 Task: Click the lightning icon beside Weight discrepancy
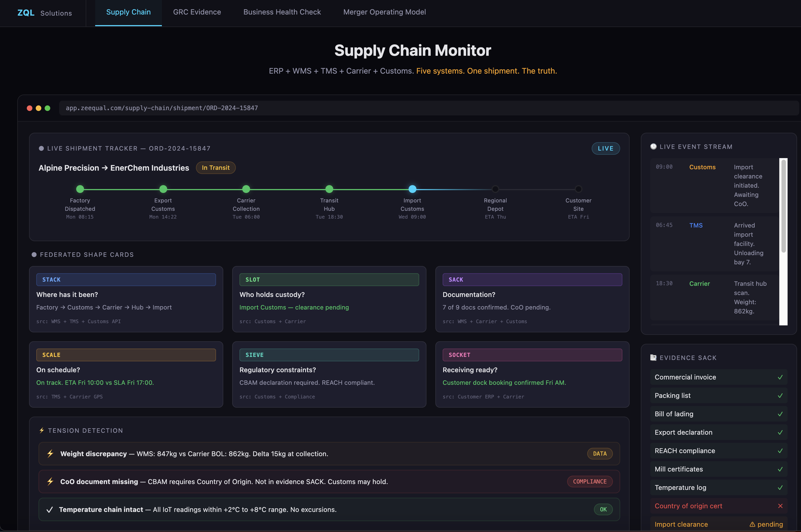(x=50, y=454)
